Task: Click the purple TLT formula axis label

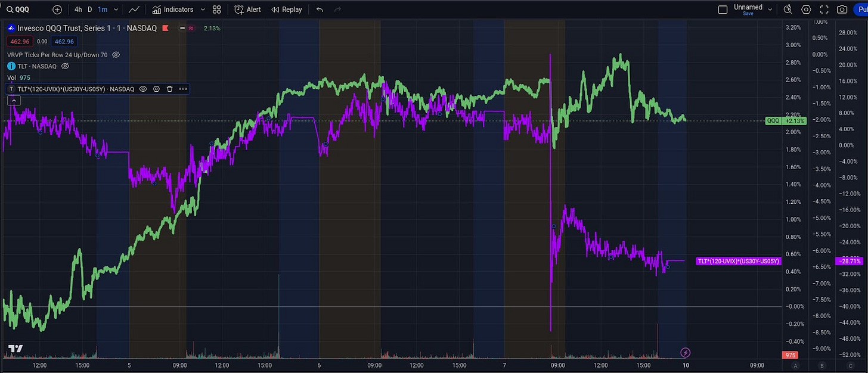Action: point(738,261)
